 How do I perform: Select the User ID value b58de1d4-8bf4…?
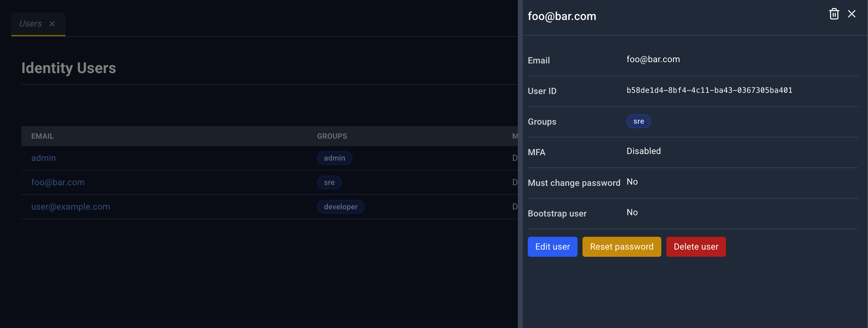(709, 90)
